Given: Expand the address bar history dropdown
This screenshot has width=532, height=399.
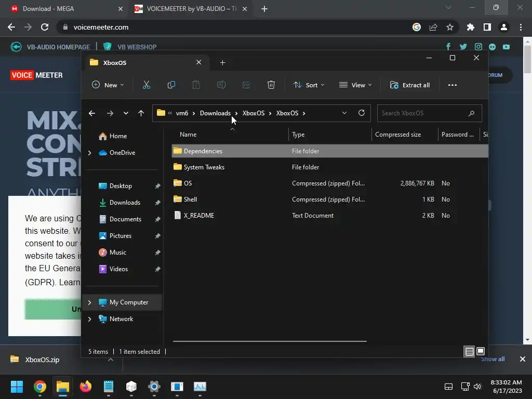Looking at the screenshot, I should [x=344, y=113].
